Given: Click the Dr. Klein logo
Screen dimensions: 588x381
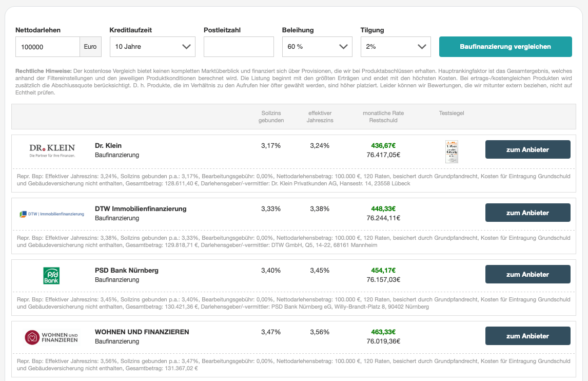Looking at the screenshot, I should point(52,150).
